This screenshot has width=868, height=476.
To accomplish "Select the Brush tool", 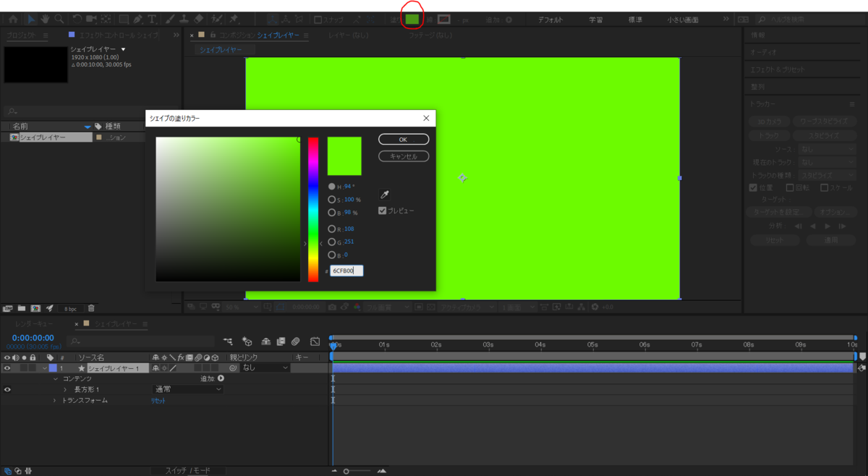I will coord(170,19).
